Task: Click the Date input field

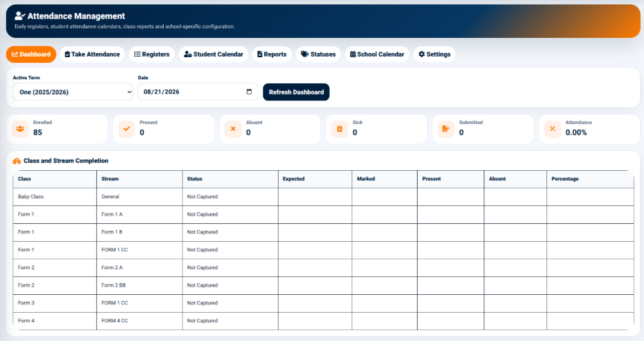Action: [198, 92]
